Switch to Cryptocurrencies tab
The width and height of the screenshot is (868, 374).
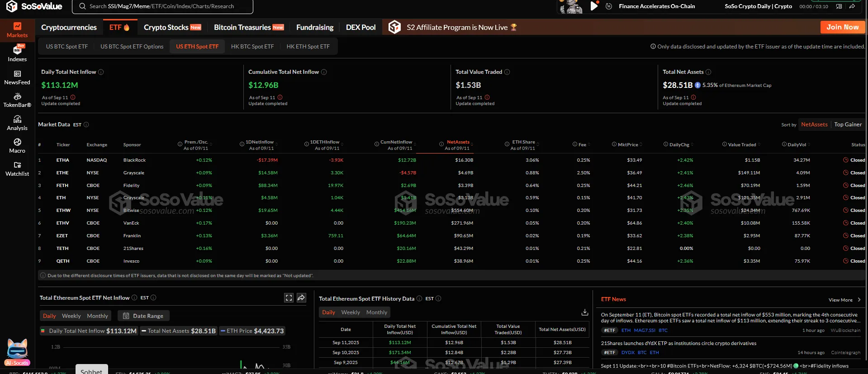coord(69,27)
